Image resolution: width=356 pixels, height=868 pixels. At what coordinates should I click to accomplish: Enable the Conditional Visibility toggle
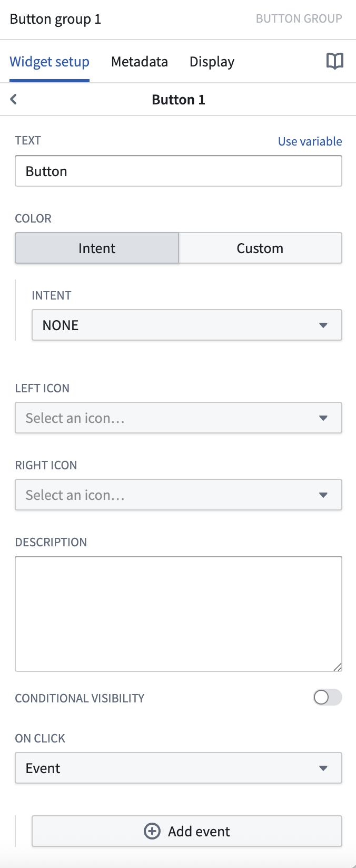pyautogui.click(x=328, y=698)
